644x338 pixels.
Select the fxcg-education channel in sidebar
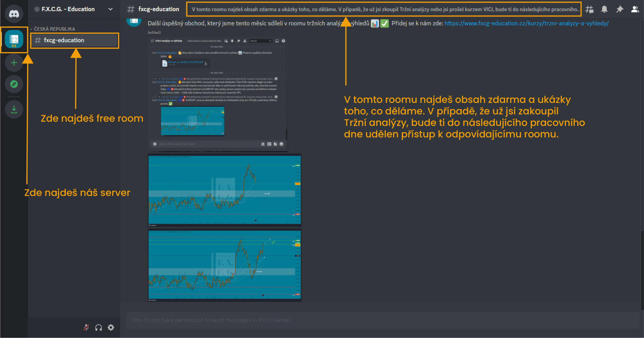pos(75,40)
